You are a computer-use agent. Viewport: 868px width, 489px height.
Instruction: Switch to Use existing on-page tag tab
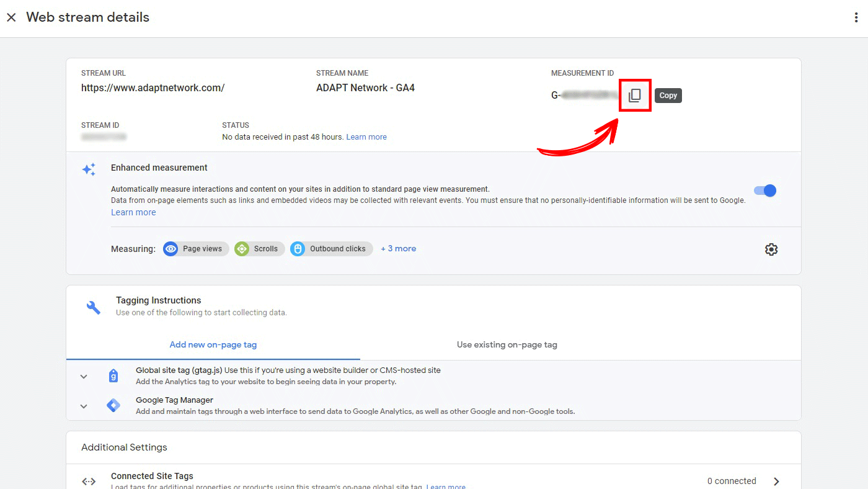[507, 344]
